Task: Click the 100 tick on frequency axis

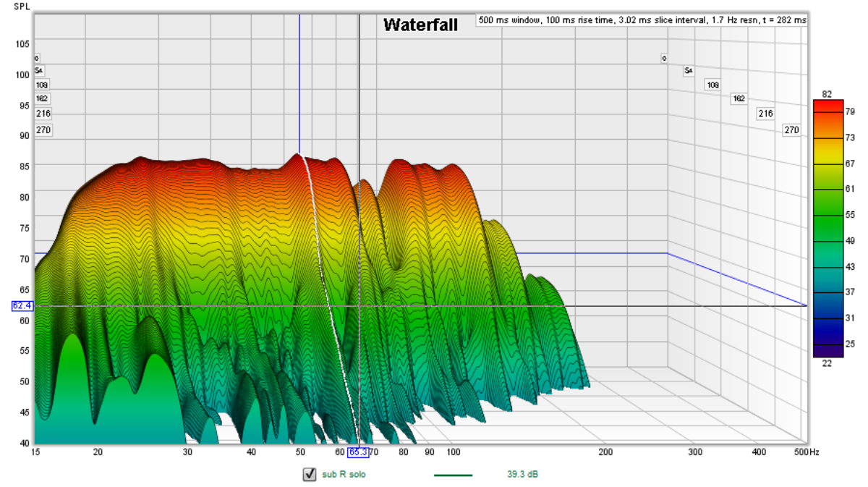Action: (x=454, y=452)
